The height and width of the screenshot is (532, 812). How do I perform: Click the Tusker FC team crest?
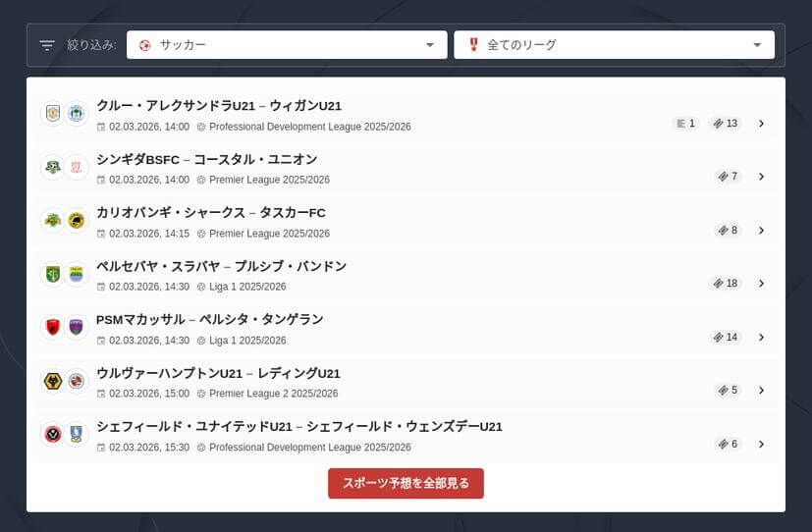(77, 221)
